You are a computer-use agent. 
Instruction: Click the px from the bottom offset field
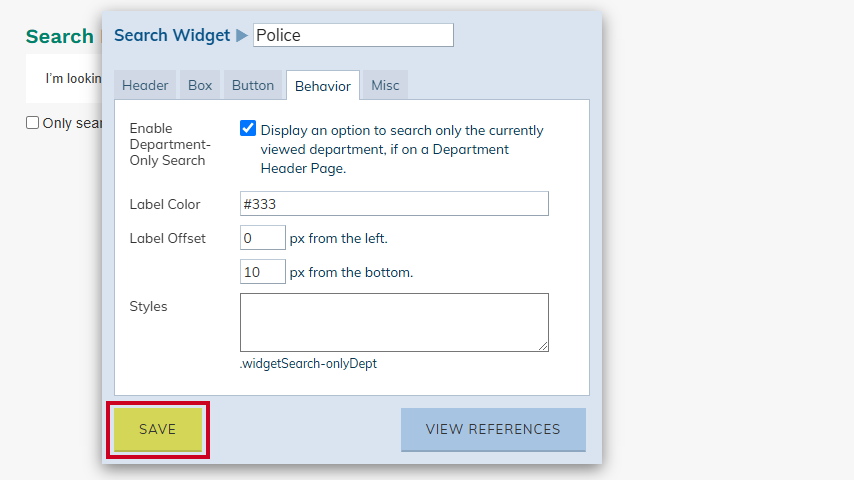(263, 271)
